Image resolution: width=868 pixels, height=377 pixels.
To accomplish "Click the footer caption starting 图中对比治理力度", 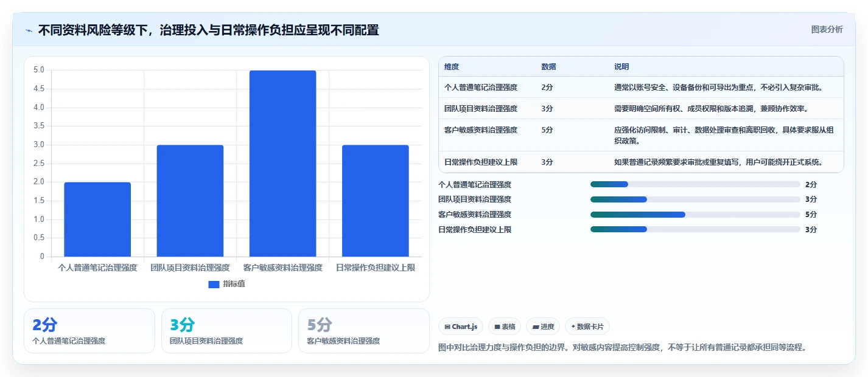I will click(622, 348).
